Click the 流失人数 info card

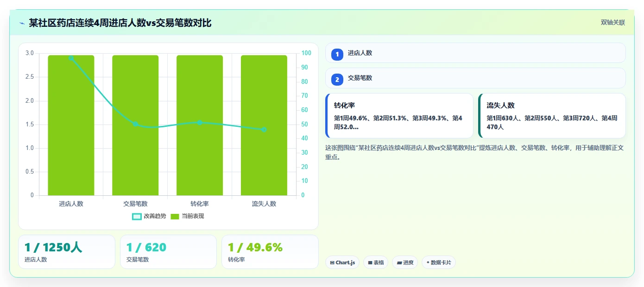(x=552, y=116)
